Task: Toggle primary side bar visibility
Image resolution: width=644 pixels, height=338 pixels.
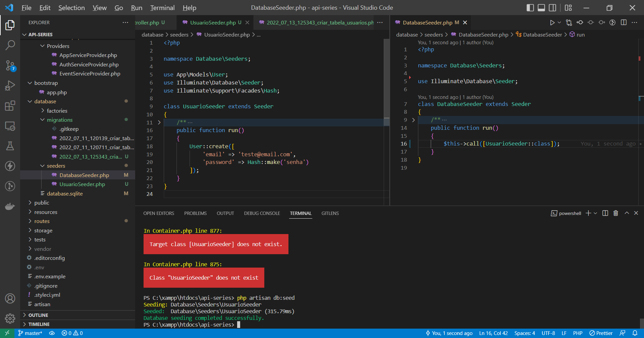Action: (530, 8)
